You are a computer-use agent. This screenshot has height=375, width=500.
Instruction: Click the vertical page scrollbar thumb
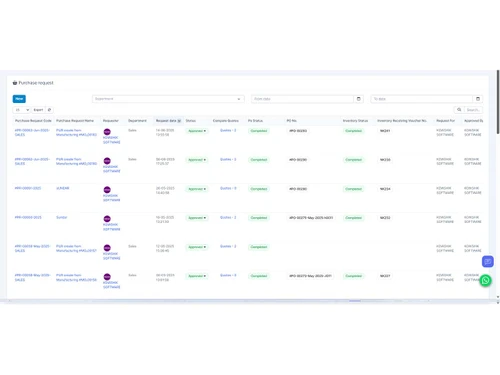click(498, 102)
